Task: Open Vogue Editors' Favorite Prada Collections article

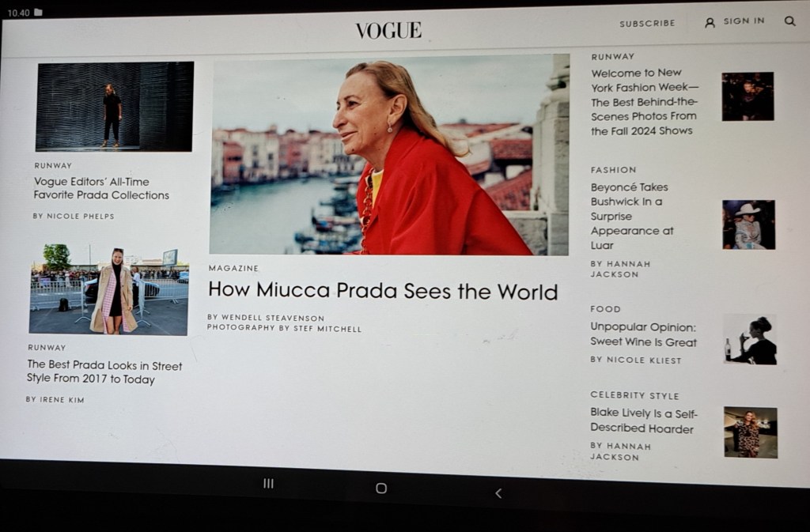Action: point(101,188)
